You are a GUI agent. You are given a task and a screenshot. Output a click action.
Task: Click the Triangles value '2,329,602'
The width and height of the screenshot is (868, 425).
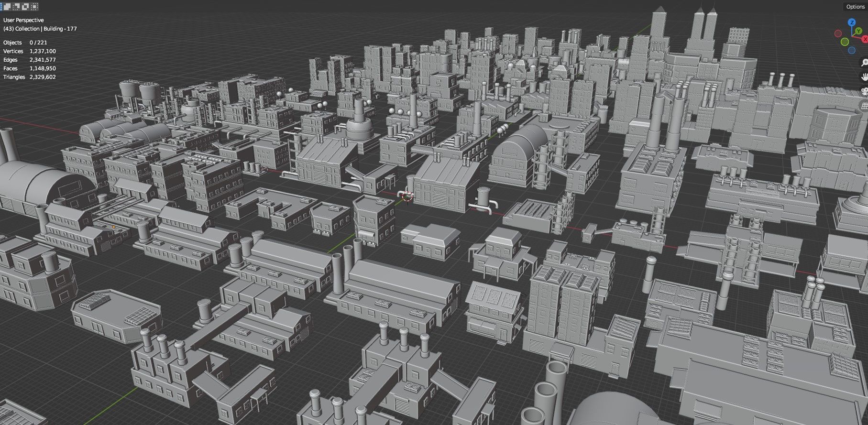pyautogui.click(x=43, y=77)
